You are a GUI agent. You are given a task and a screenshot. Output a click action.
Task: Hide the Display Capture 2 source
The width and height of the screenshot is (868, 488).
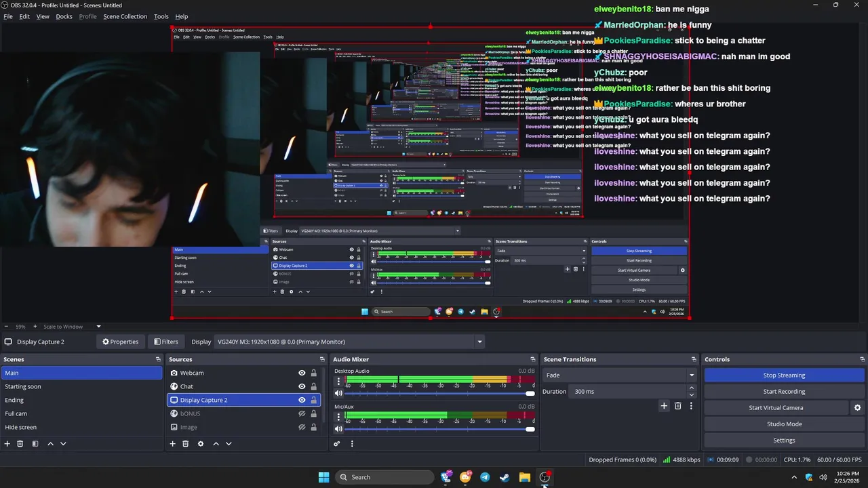tap(302, 400)
